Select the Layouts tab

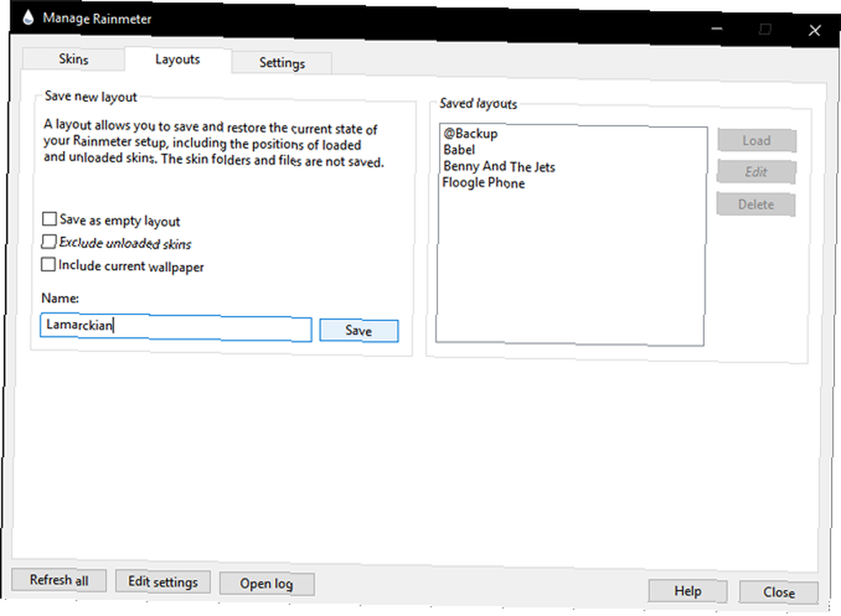(x=177, y=60)
